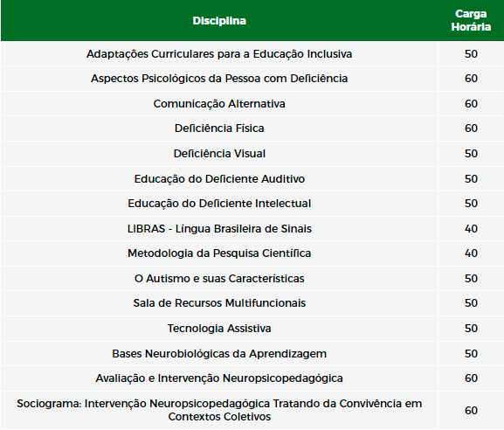Click Metodologia da Pesquisa Científica
The image size is (504, 430).
(x=219, y=253)
